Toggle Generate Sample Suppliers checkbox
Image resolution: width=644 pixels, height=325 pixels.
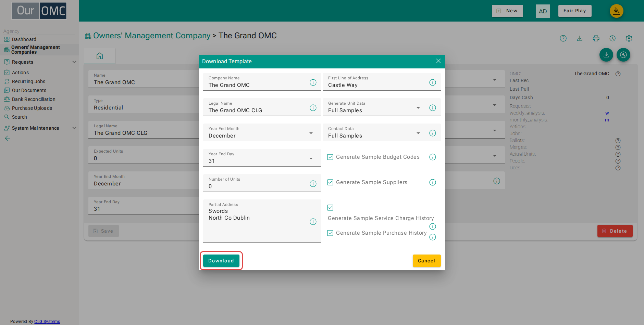[x=330, y=182]
